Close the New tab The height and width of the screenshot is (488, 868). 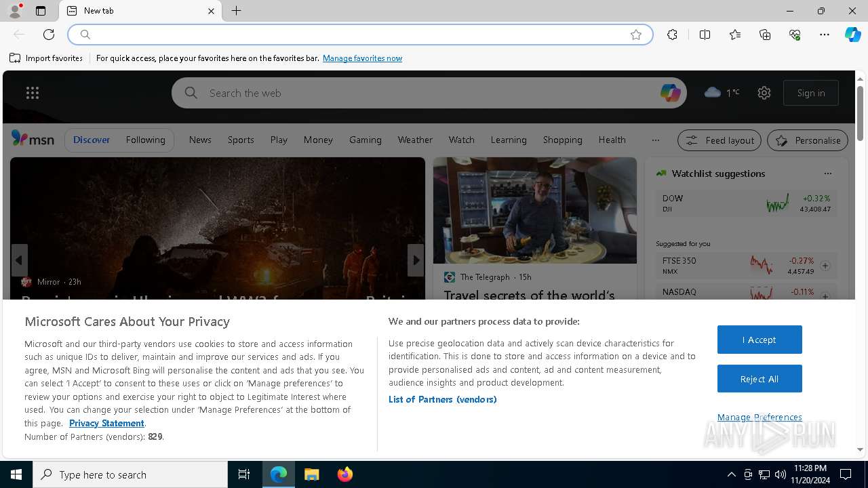tap(211, 11)
